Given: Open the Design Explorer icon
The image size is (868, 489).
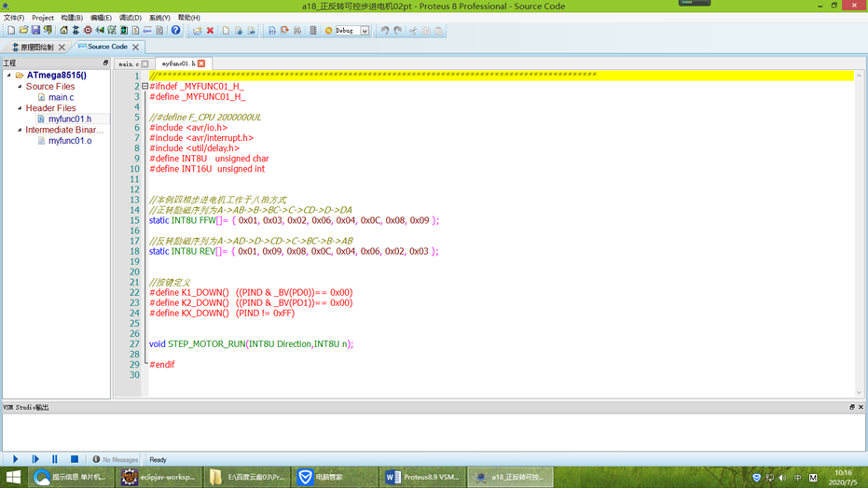Looking at the screenshot, I should coord(124,31).
